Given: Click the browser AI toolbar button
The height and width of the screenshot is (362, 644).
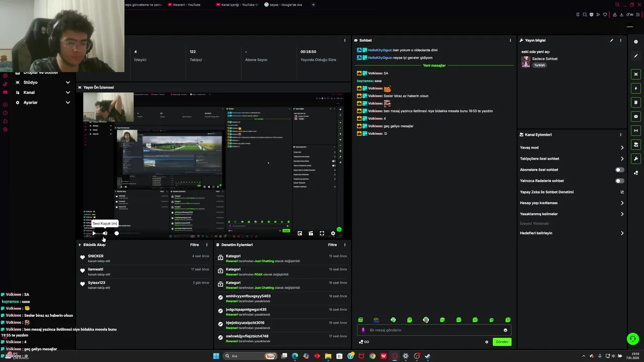Looking at the screenshot, I should pyautogui.click(x=630, y=15).
